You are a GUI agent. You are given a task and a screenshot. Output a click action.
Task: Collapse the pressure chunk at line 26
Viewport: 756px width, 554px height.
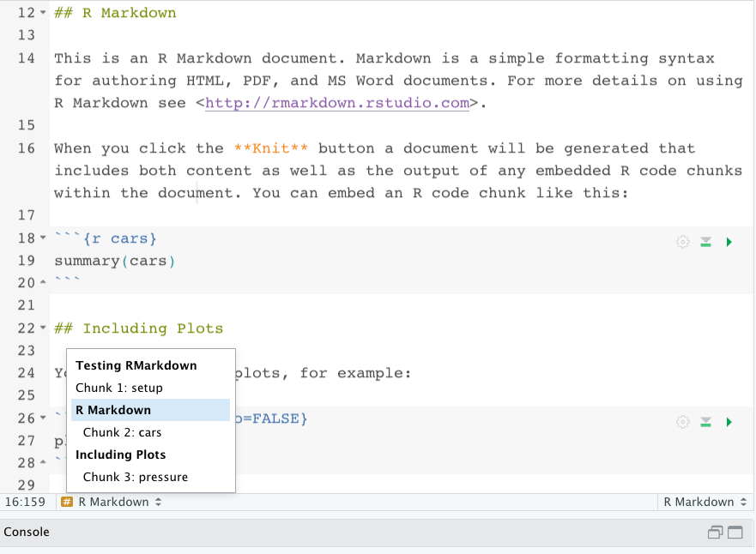point(43,418)
